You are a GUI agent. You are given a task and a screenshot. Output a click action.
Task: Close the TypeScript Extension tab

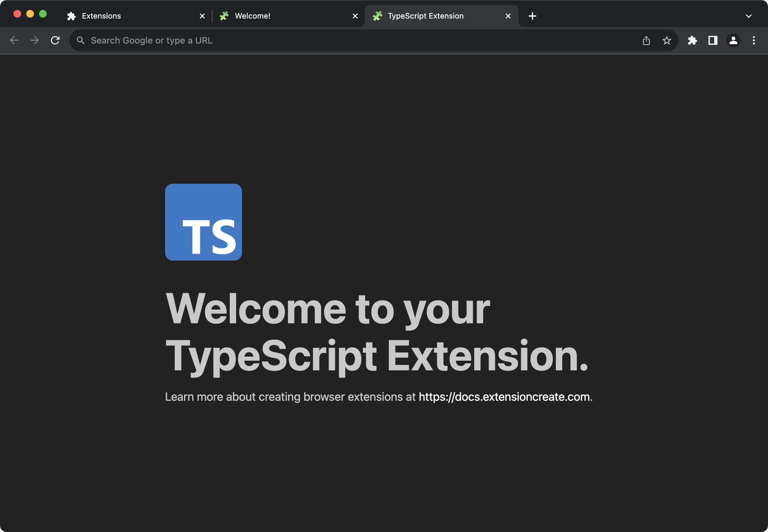(508, 16)
